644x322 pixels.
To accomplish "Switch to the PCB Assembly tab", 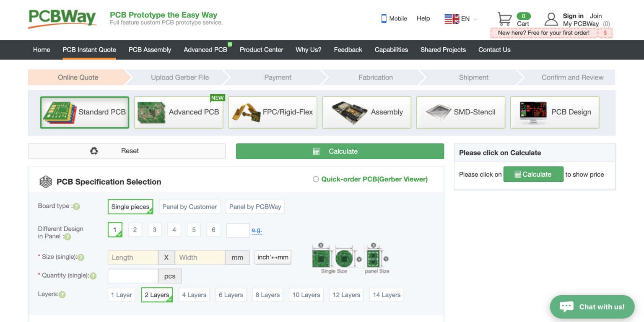I will (150, 50).
